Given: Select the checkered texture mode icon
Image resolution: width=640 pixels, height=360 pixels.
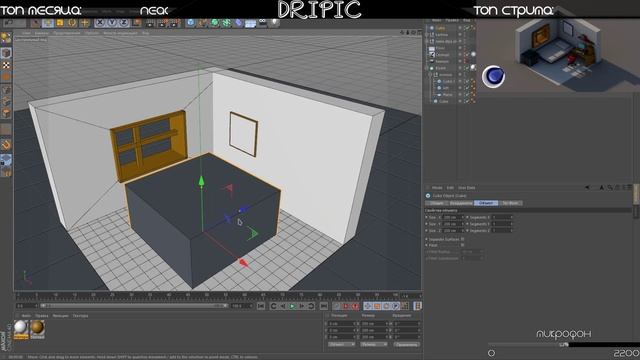Looking at the screenshot, I should pos(6,65).
